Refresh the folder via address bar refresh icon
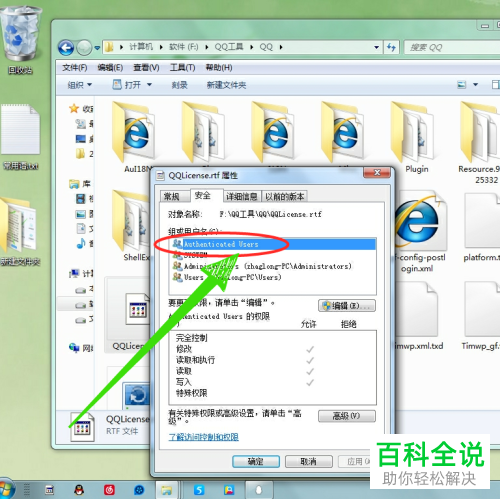Screen dimensions: 500x499 click(x=391, y=47)
